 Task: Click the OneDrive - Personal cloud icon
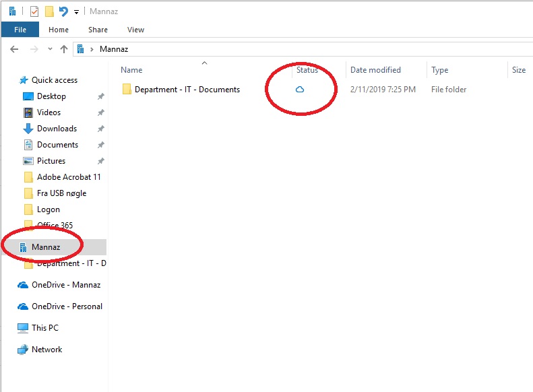coord(23,306)
